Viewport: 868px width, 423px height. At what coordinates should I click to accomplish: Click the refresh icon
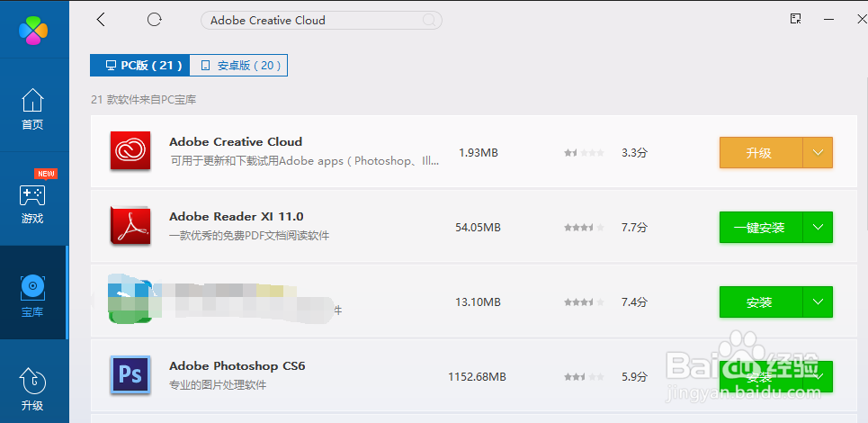(x=154, y=20)
